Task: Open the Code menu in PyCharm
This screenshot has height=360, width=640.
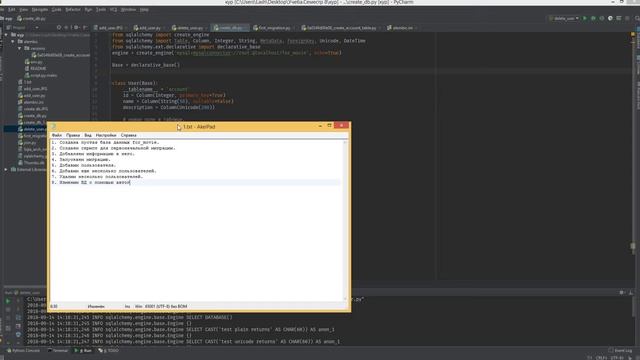Action: click(x=56, y=9)
